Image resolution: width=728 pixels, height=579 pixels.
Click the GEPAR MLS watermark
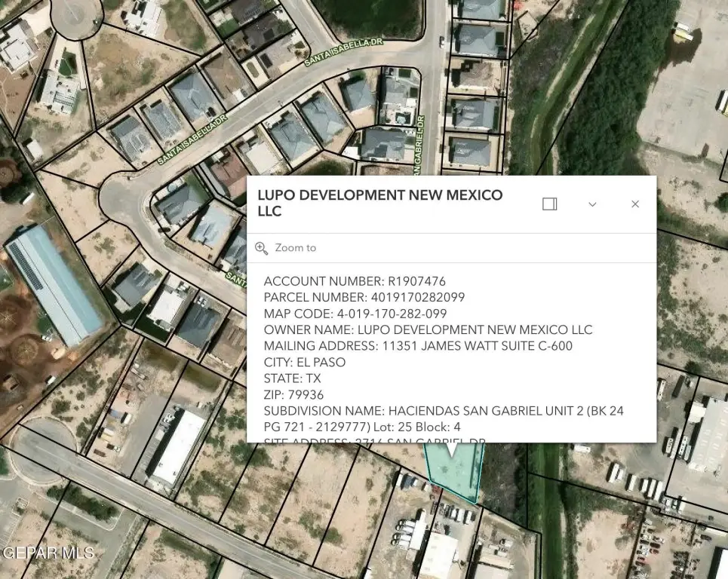pos(48,553)
